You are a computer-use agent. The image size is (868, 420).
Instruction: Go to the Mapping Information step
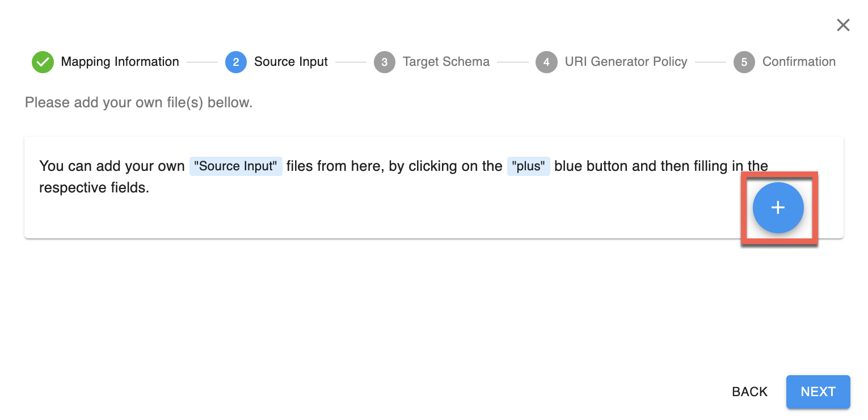(x=120, y=62)
